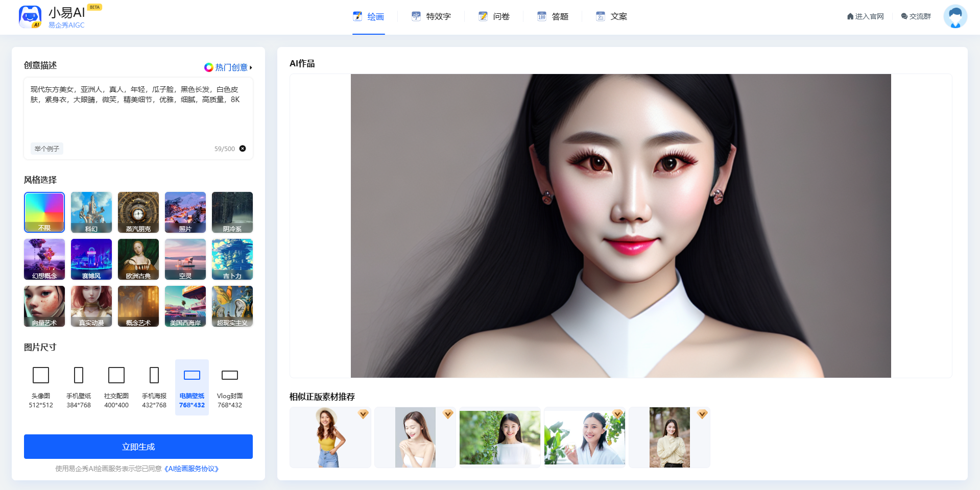980x490 pixels.
Task: Select 电脑壁纸 768*432 size
Action: (192, 387)
